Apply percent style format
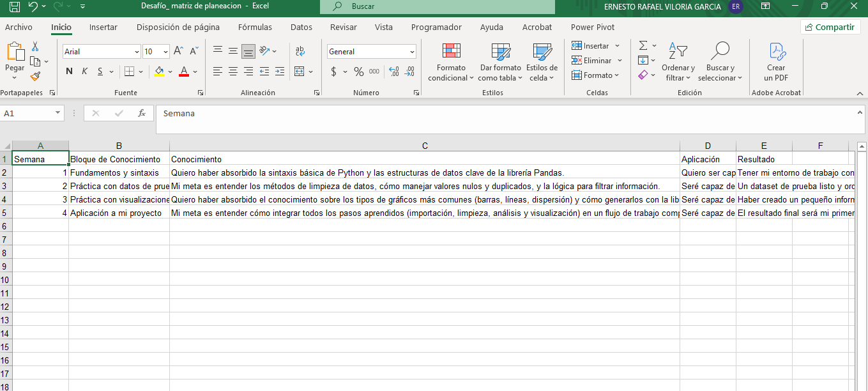 pyautogui.click(x=359, y=72)
